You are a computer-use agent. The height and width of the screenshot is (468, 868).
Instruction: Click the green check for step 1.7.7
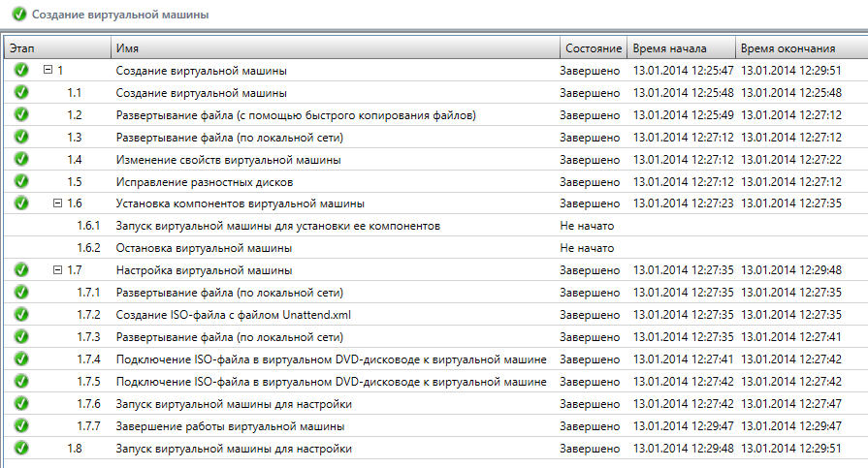tap(21, 425)
